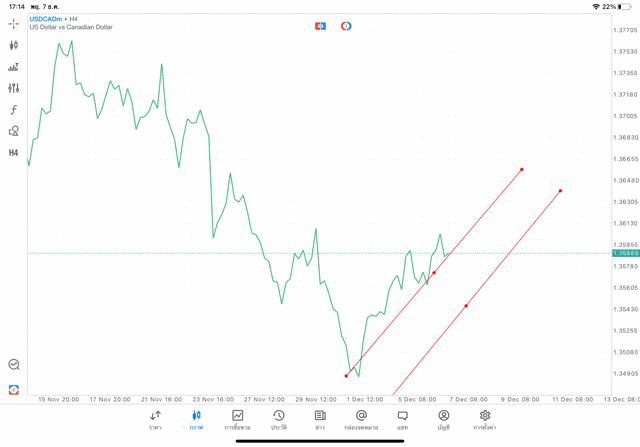640x447 pixels.
Task: Tap the red-blue calendar icon at bottom left
Action: [14, 389]
